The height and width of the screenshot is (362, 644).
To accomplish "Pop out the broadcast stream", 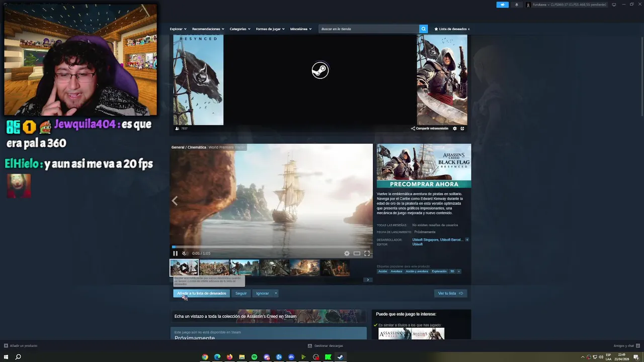I will pyautogui.click(x=462, y=128).
